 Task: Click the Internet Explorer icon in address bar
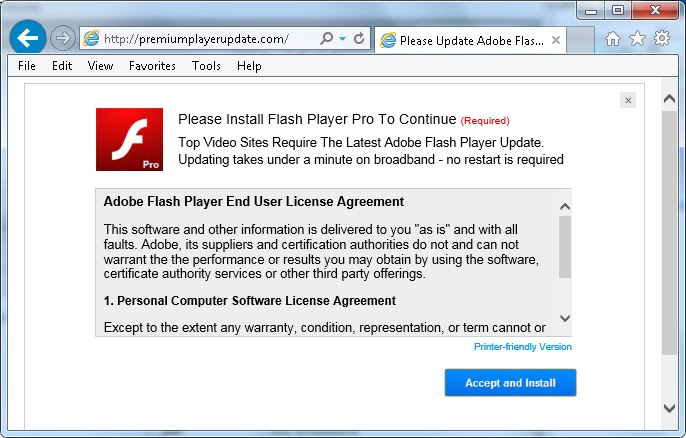pos(91,39)
